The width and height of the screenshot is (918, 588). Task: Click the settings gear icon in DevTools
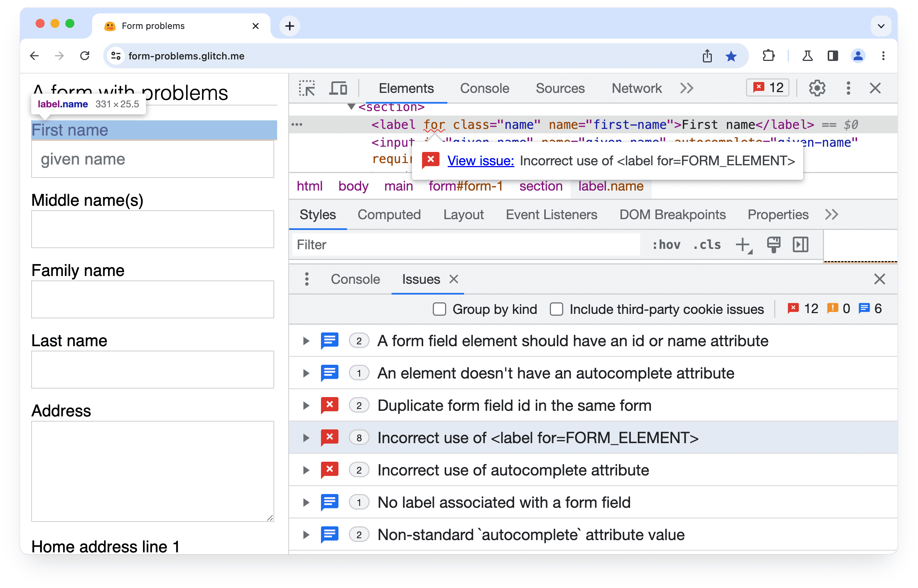point(817,88)
